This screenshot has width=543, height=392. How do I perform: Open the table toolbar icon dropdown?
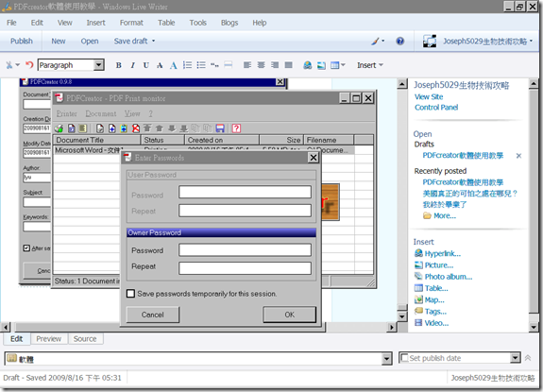pos(343,65)
